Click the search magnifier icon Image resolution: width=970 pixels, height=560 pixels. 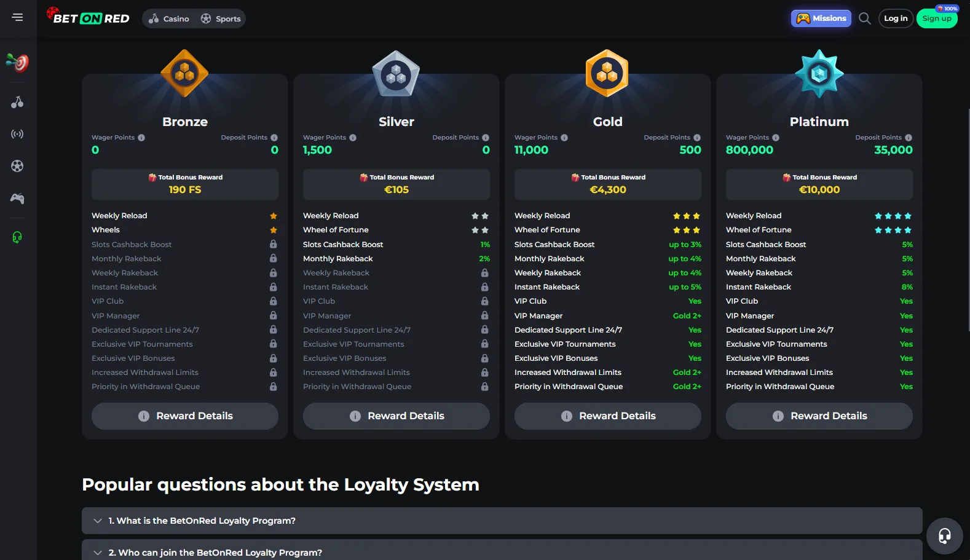pos(864,18)
